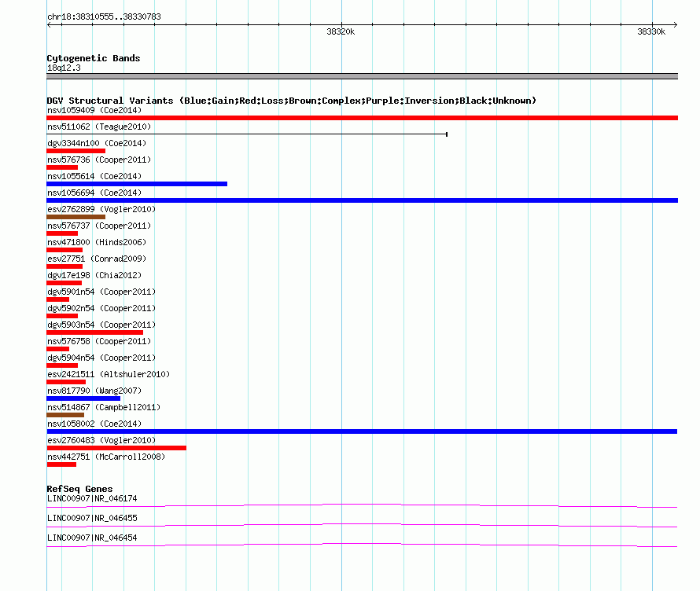Screen dimensions: 700x591
Task: Open the nsv1058002 (Coe2014) label
Action: (x=94, y=424)
